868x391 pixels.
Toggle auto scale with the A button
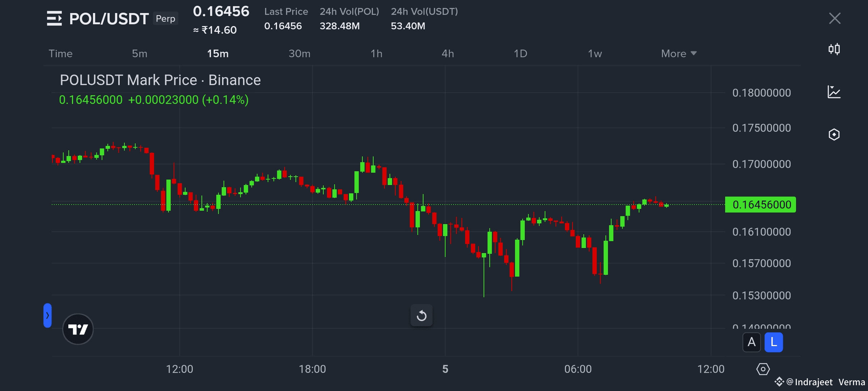[752, 342]
